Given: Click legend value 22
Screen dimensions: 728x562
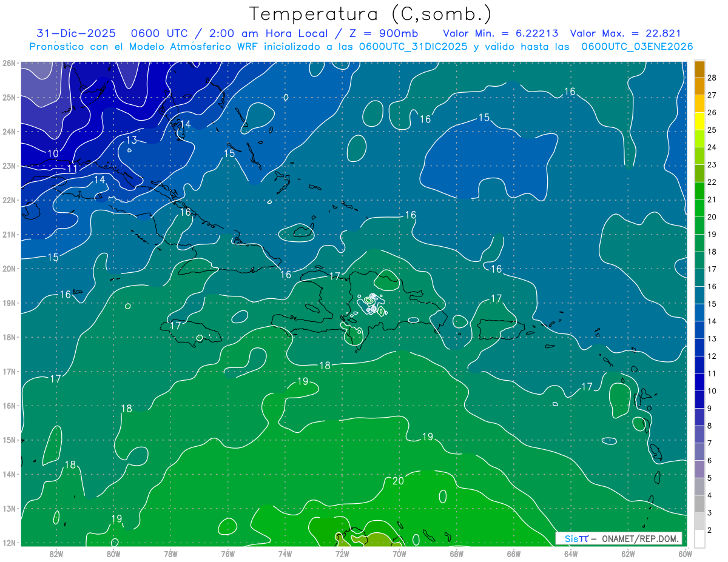Looking at the screenshot, I should click(712, 182).
